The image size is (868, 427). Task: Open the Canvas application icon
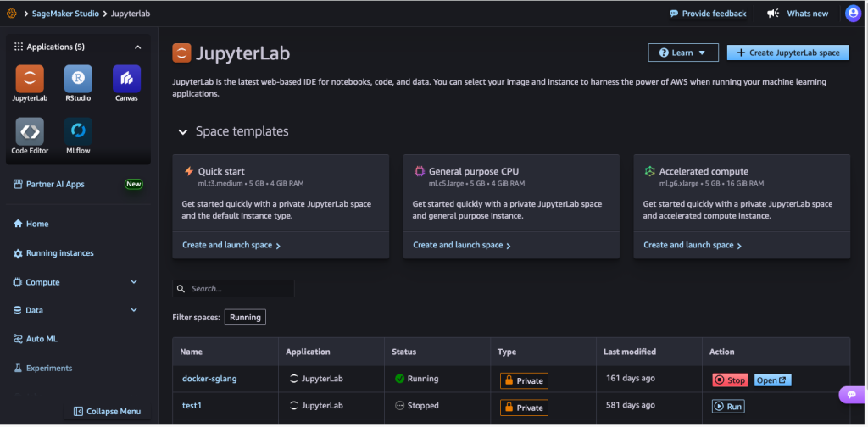pyautogui.click(x=126, y=80)
